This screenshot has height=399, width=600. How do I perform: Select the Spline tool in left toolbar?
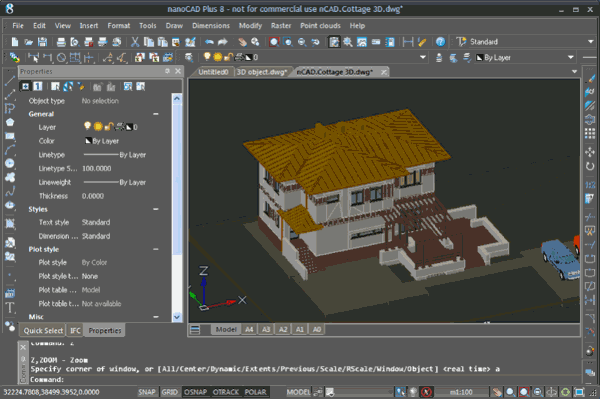[10, 191]
